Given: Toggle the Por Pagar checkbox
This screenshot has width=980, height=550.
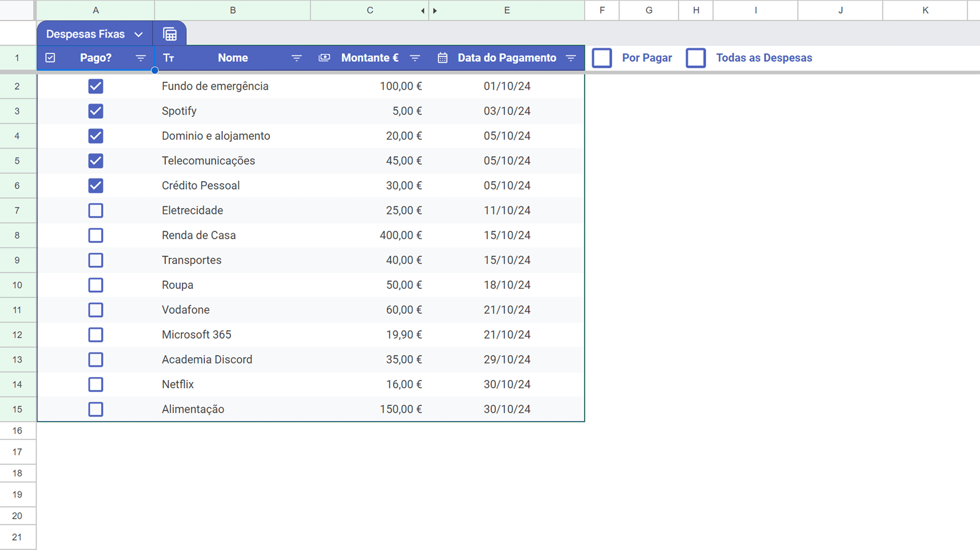Looking at the screenshot, I should point(602,58).
